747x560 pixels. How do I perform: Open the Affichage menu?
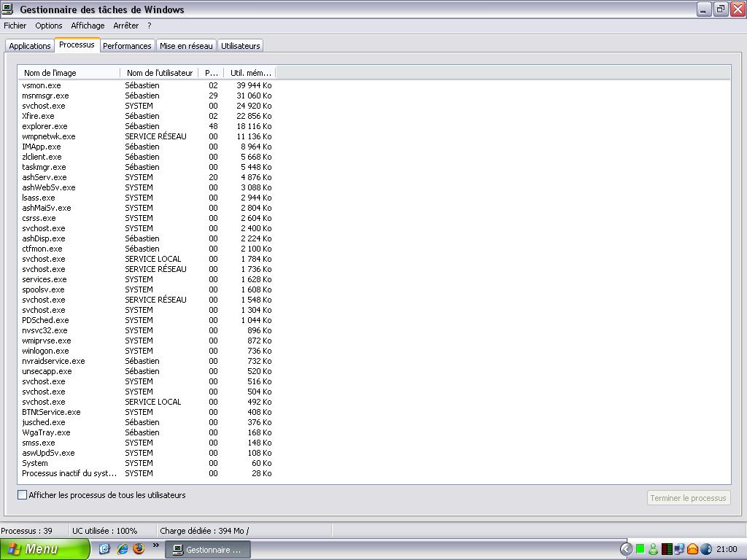click(88, 26)
